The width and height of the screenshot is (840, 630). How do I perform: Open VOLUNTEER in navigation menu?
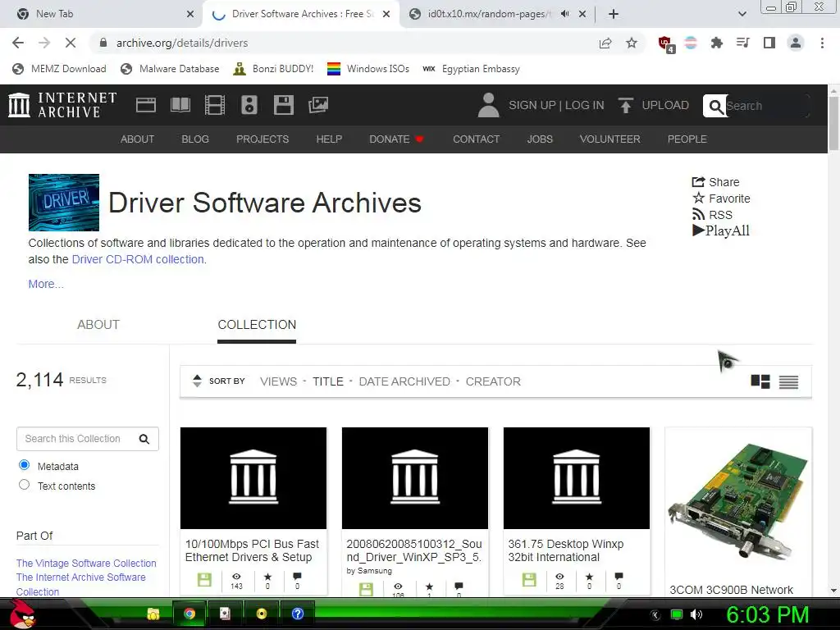[x=609, y=139]
